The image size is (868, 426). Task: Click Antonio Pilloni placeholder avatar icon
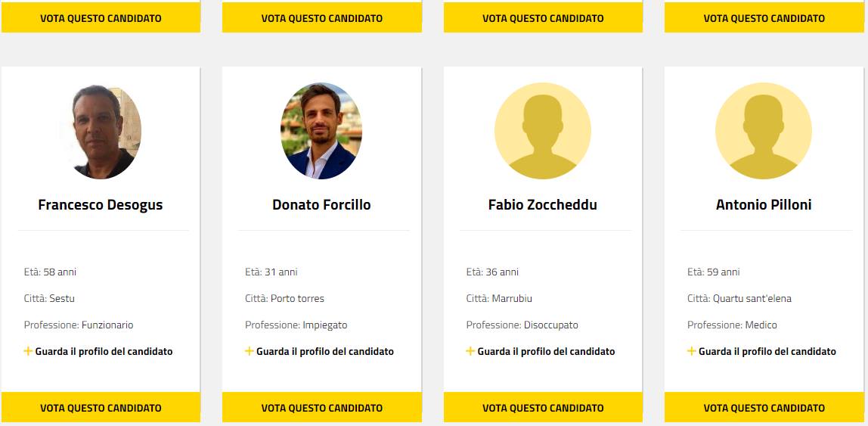(x=764, y=131)
